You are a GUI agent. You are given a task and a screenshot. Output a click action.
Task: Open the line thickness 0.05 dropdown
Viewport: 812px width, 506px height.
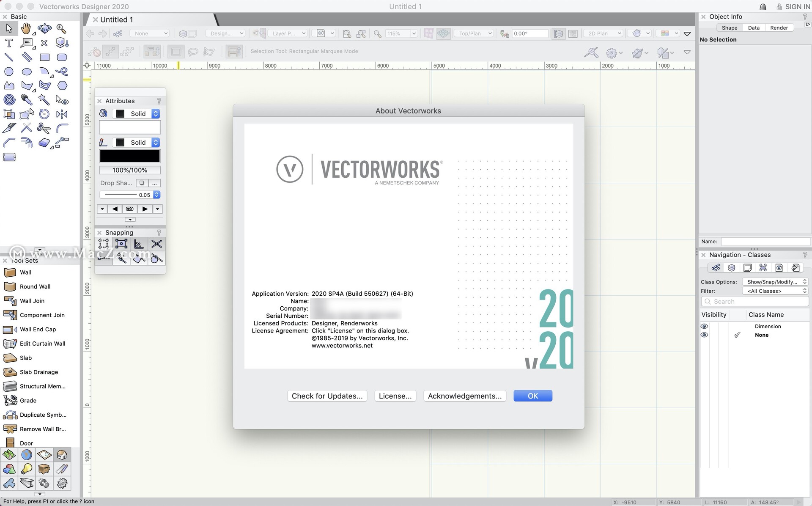click(x=130, y=195)
